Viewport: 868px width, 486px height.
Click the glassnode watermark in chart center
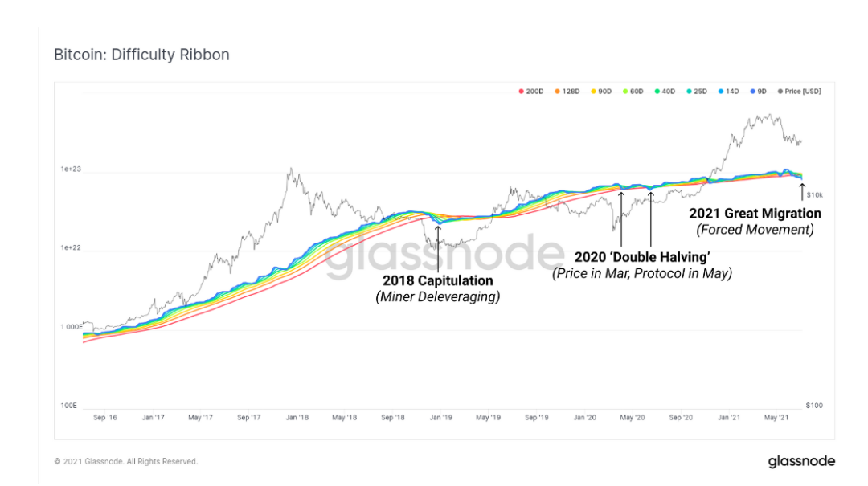[x=444, y=255]
